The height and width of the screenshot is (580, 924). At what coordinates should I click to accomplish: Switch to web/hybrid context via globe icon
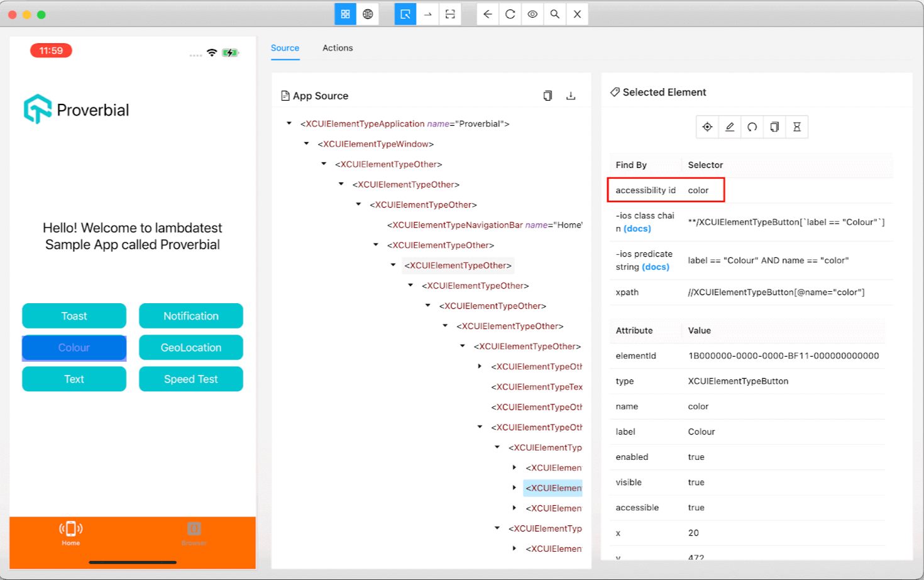(368, 13)
